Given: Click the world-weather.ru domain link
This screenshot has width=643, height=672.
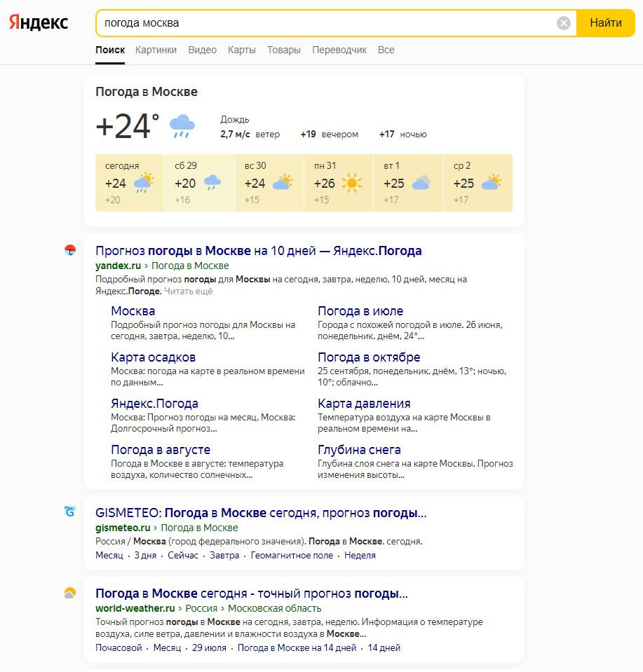Looking at the screenshot, I should 135,608.
